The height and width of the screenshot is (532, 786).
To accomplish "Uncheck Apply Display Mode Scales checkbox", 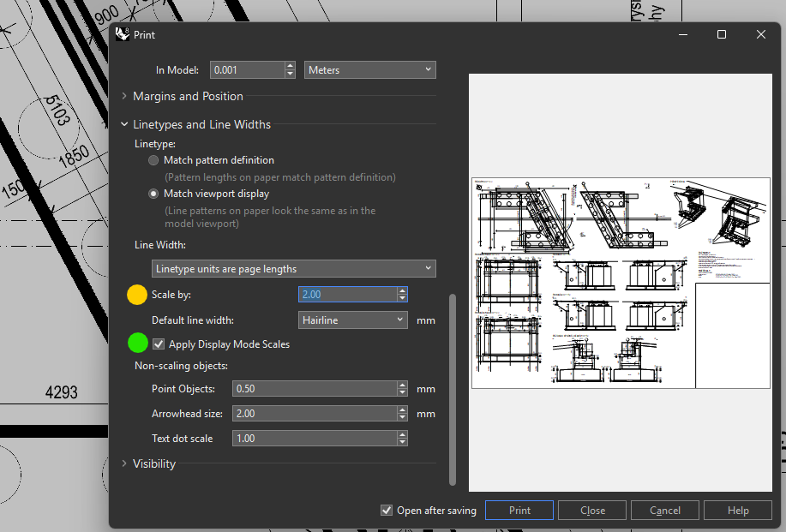I will click(159, 344).
